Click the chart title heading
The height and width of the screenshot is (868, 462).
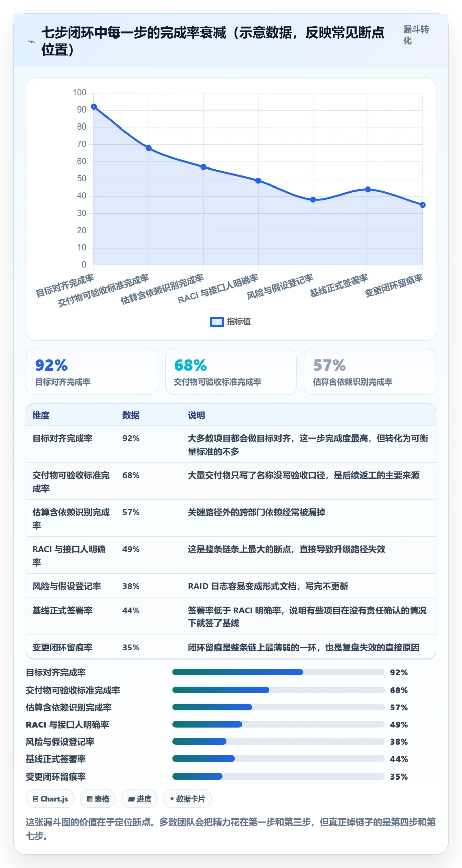[213, 41]
